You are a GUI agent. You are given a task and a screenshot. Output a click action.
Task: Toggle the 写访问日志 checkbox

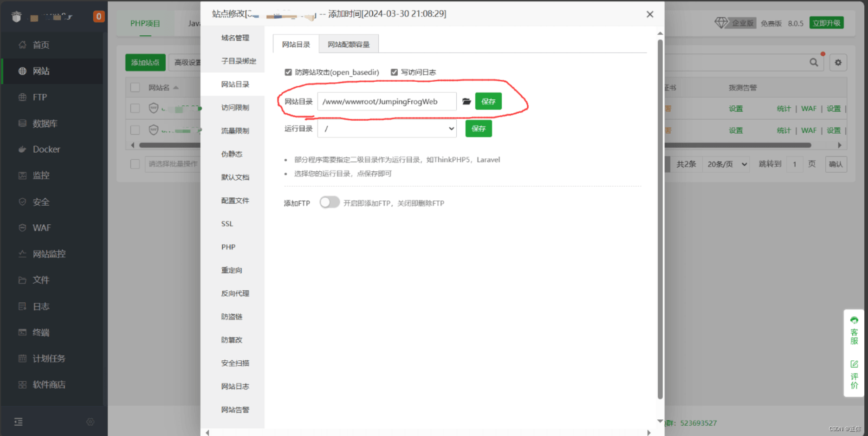tap(394, 72)
